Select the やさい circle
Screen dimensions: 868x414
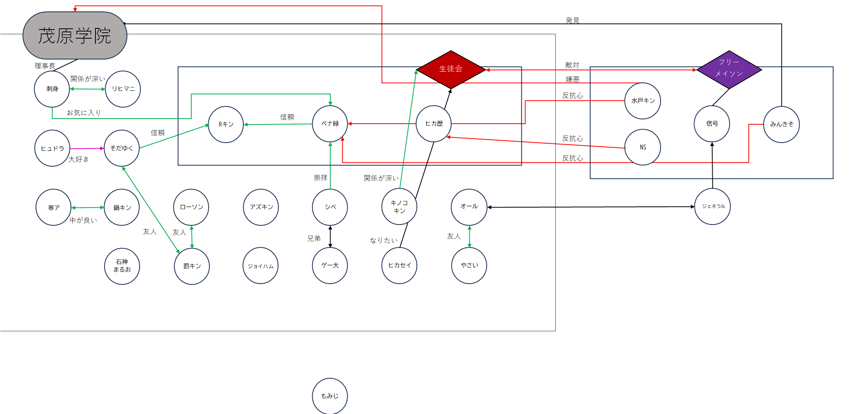pyautogui.click(x=469, y=265)
